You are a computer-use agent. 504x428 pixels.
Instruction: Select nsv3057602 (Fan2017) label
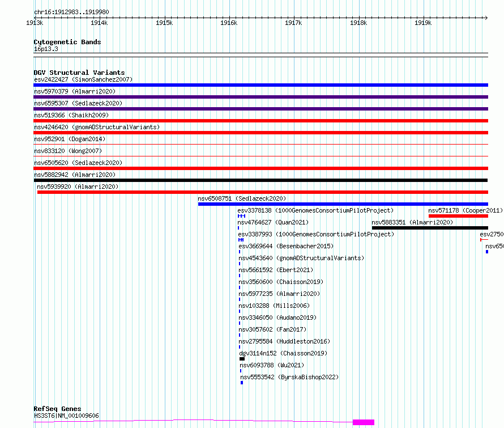tap(272, 329)
